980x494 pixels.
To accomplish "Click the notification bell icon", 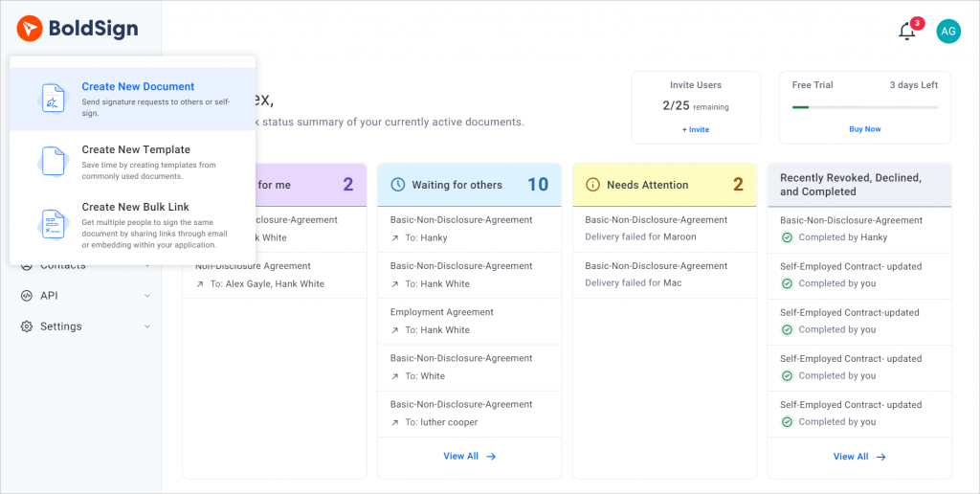I will coord(907,32).
